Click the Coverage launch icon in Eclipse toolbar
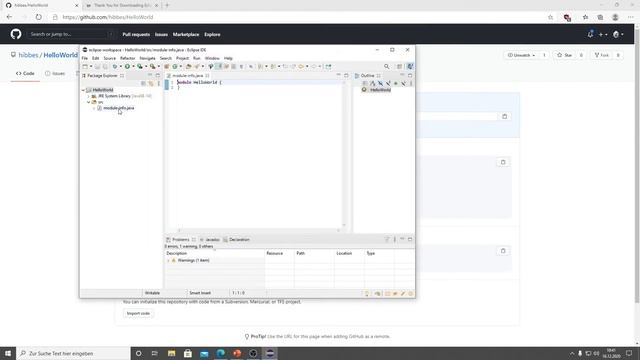640x360 pixels. click(140, 66)
